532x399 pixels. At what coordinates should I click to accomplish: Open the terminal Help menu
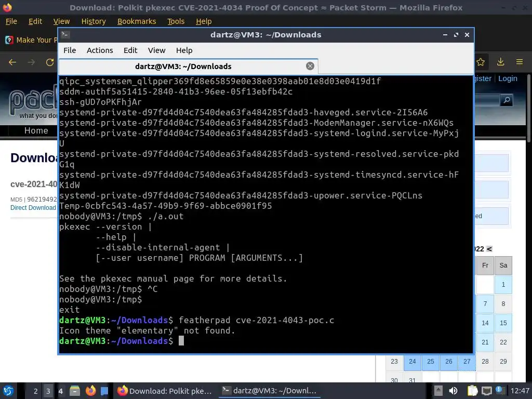(x=184, y=50)
